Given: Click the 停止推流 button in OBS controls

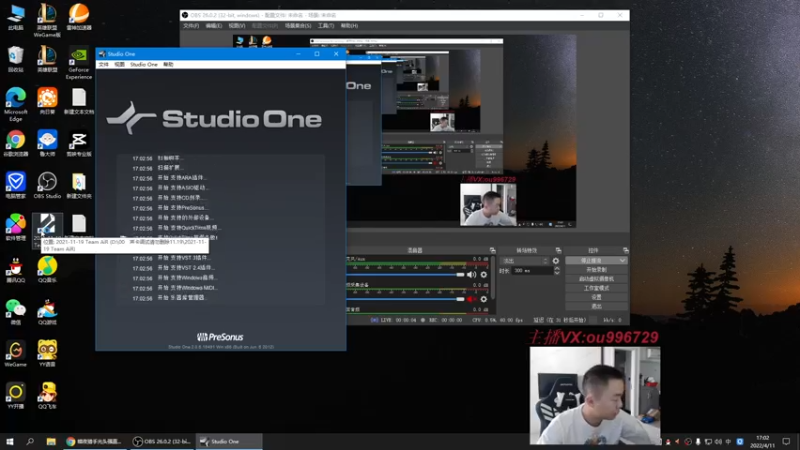Looking at the screenshot, I should click(591, 261).
